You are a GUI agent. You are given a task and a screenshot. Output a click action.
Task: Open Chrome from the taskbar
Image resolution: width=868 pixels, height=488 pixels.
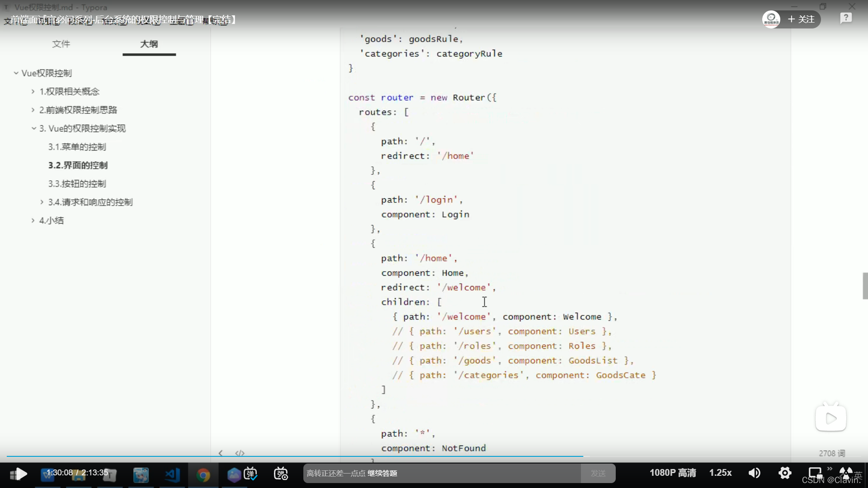point(203,474)
